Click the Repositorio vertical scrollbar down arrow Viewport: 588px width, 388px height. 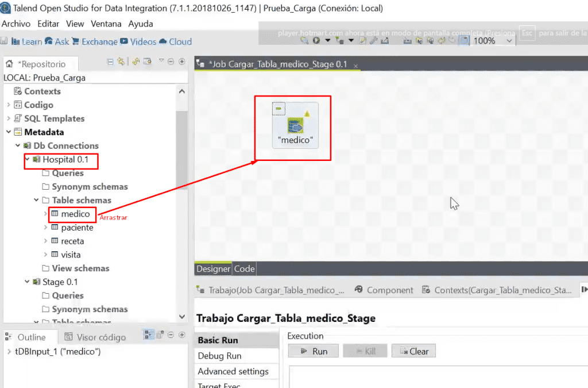coord(182,316)
